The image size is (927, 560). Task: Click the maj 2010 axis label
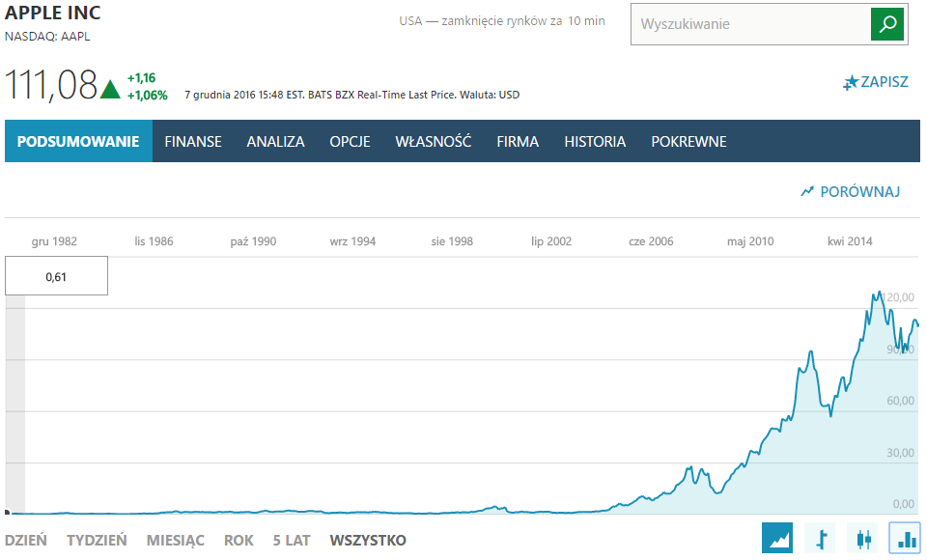[750, 241]
